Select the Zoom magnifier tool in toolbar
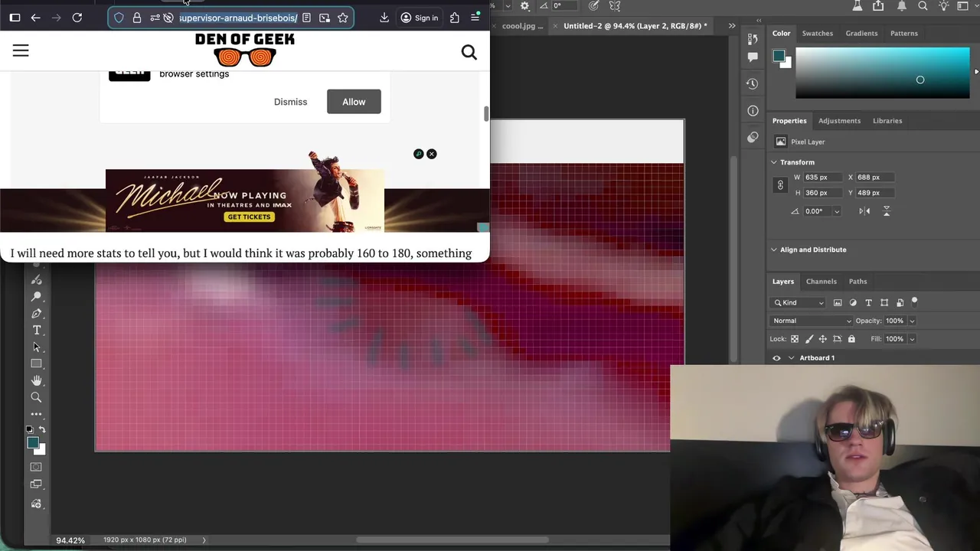 (37, 397)
